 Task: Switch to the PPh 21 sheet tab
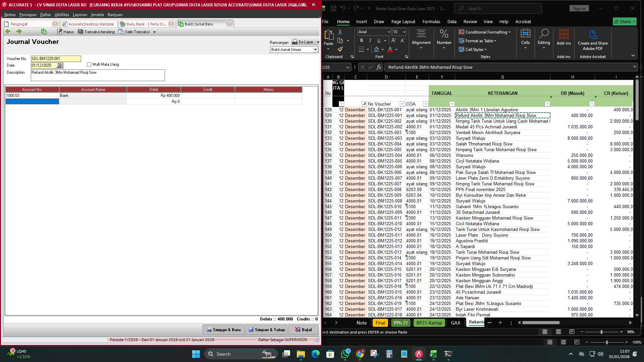[x=400, y=323]
